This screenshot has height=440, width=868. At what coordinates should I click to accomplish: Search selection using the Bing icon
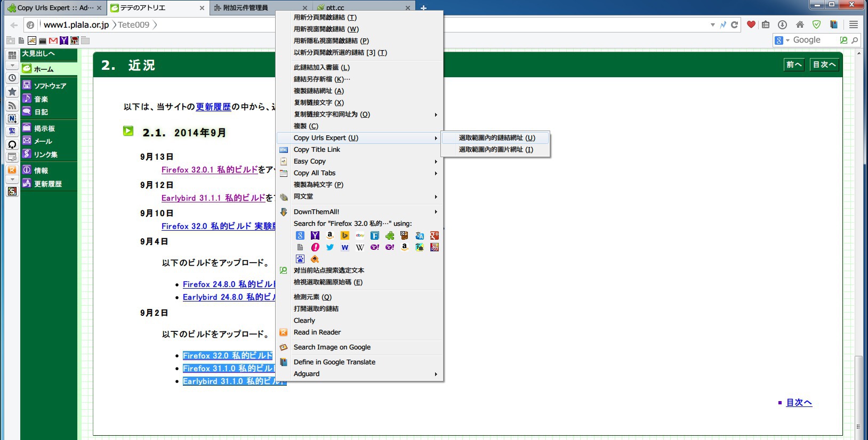click(x=345, y=235)
